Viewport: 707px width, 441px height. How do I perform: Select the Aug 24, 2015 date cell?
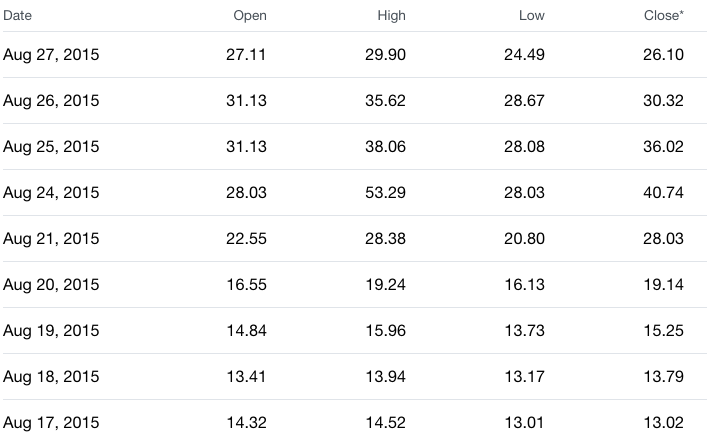pyautogui.click(x=51, y=193)
